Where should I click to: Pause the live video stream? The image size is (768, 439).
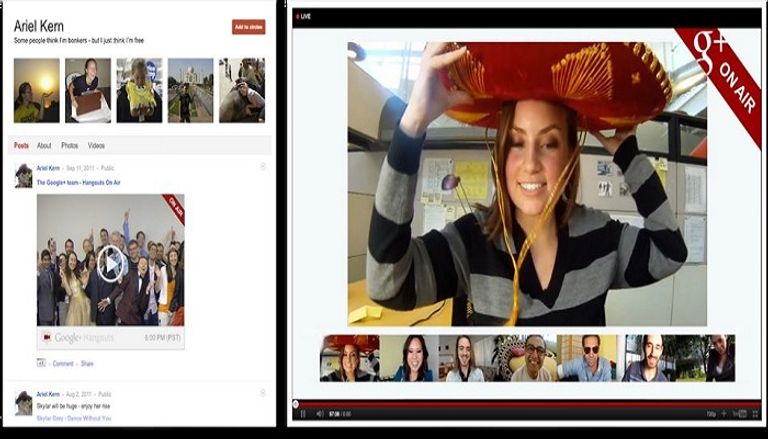pos(303,413)
